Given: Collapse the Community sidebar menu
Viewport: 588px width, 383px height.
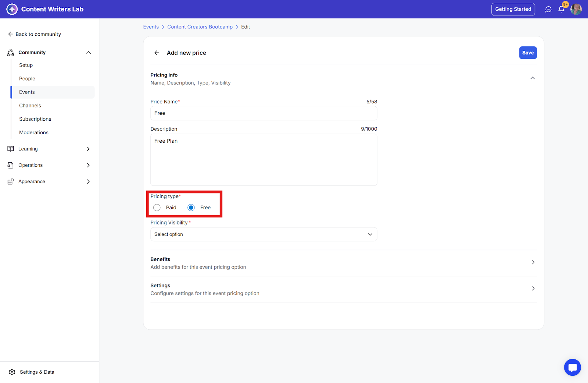Looking at the screenshot, I should [88, 53].
